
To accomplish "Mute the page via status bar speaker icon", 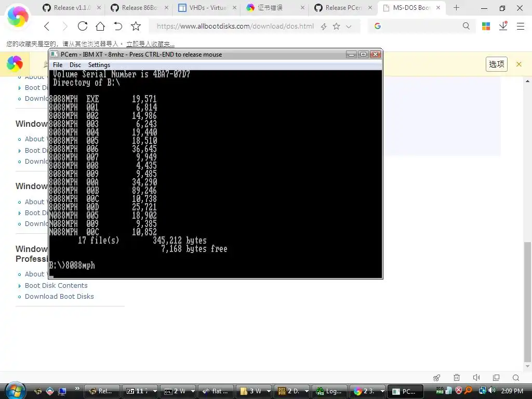I will click(x=476, y=378).
